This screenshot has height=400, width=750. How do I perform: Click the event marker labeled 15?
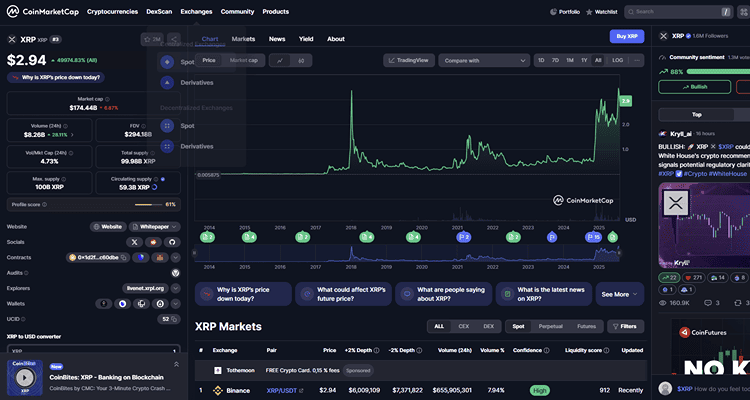594,237
